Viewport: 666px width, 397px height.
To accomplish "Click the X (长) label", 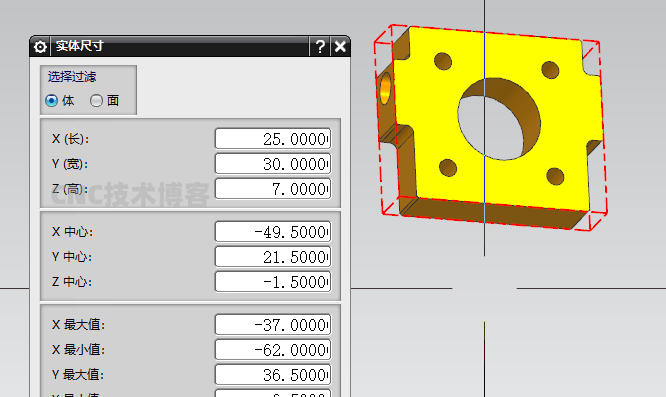I will click(x=71, y=139).
